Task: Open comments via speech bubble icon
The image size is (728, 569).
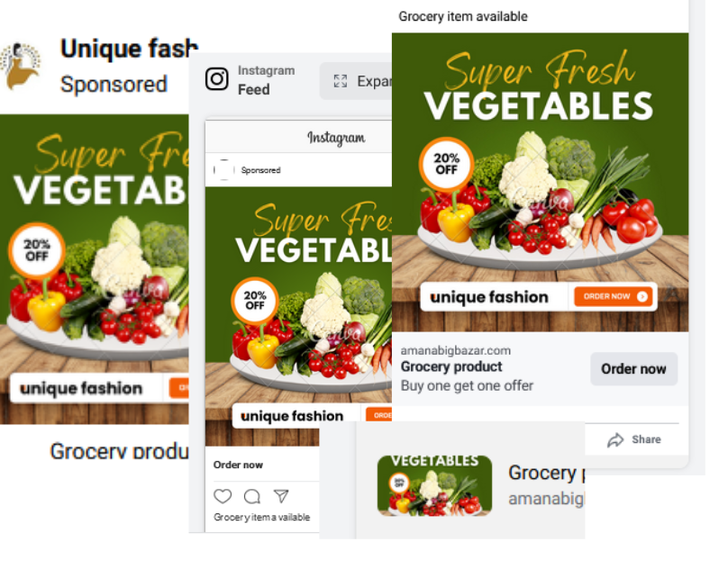Action: click(x=252, y=497)
